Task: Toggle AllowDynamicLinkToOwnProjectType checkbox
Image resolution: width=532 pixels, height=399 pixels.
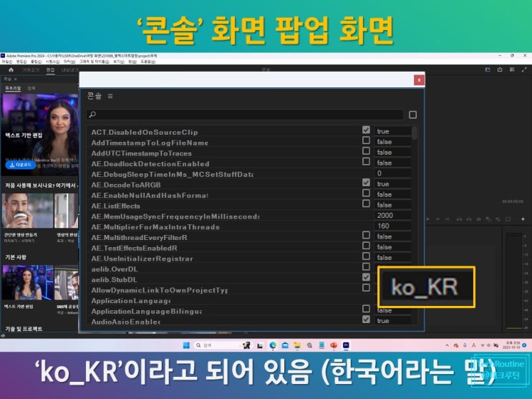Action: coord(366,288)
